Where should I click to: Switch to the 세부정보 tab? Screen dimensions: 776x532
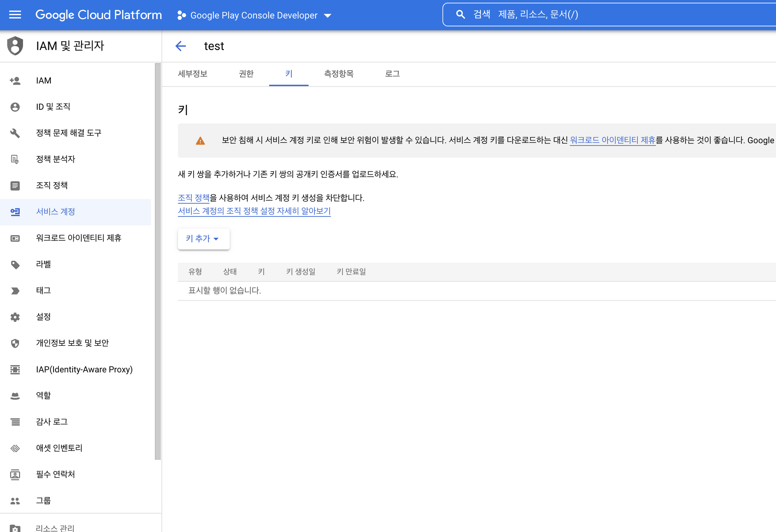(x=192, y=74)
